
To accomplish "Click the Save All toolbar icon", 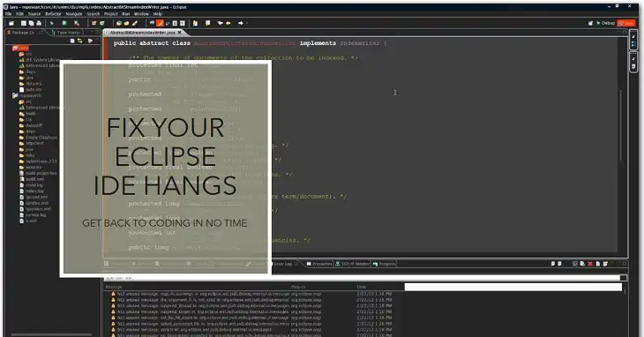I will click(31, 24).
